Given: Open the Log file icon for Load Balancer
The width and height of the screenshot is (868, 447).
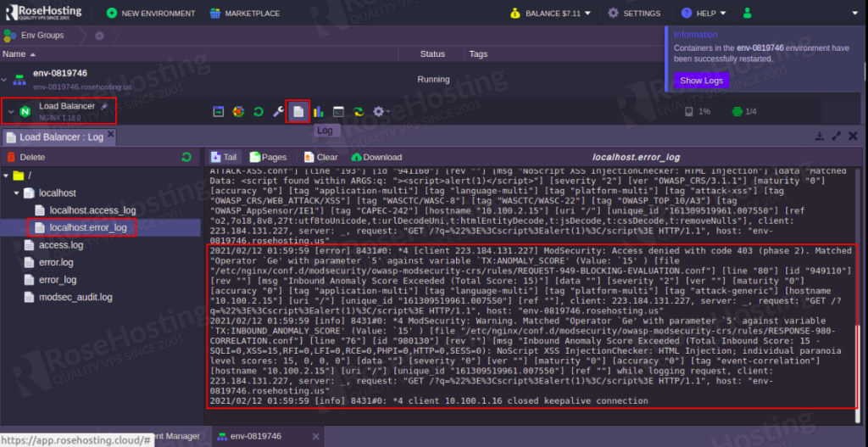Looking at the screenshot, I should coord(298,112).
